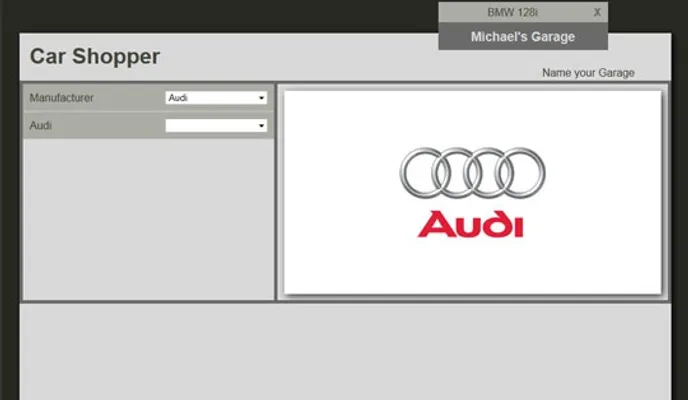
Task: Click the arrow on the Audi model selector
Action: coord(262,126)
